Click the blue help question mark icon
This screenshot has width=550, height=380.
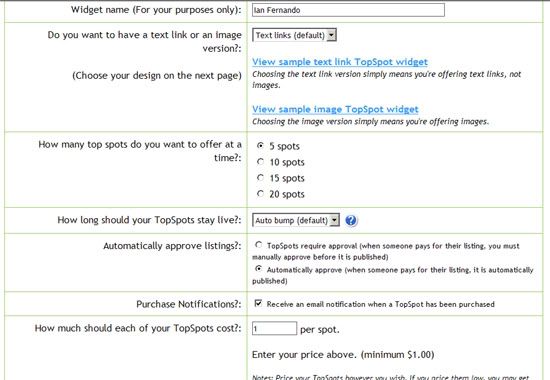pyautogui.click(x=351, y=220)
